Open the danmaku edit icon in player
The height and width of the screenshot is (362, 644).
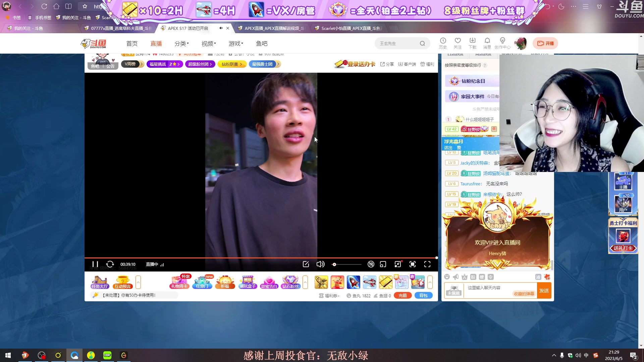(x=306, y=264)
